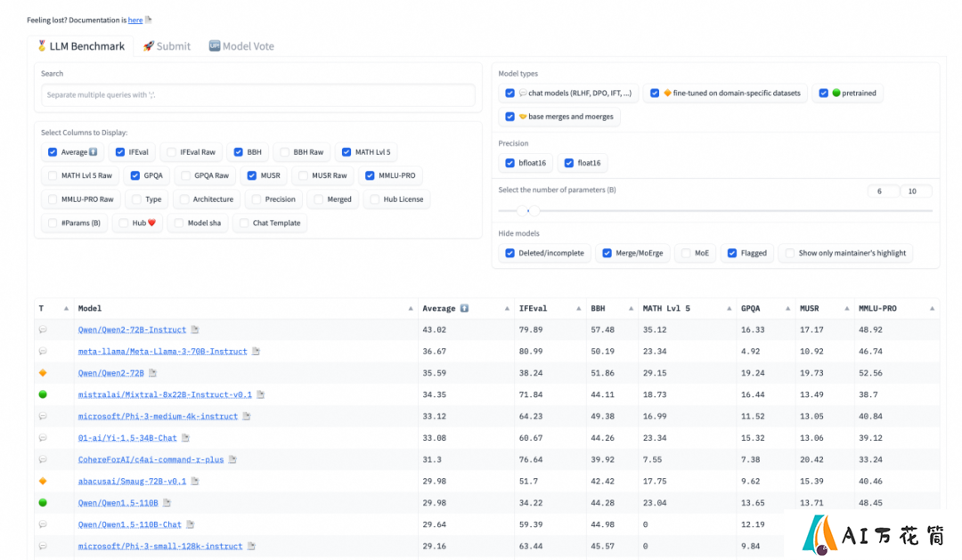Toggle the base merges and moerges checkbox
This screenshot has width=962, height=560.
tap(510, 117)
